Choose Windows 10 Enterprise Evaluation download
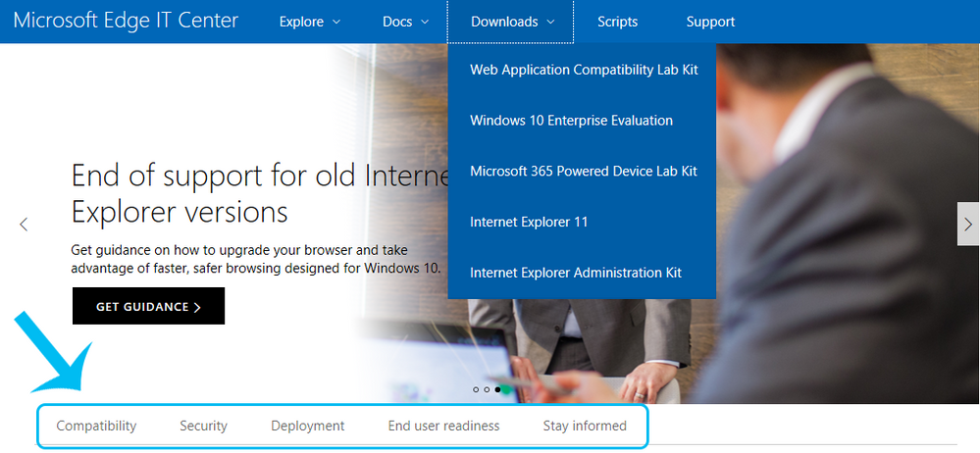Screen dimensions: 980x453 pyautogui.click(x=571, y=121)
